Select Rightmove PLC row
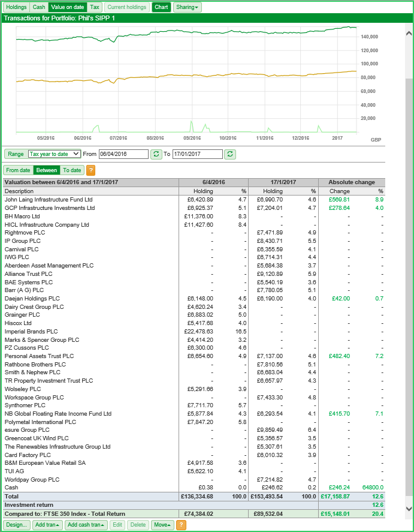This screenshot has height=532, width=414. point(194,233)
